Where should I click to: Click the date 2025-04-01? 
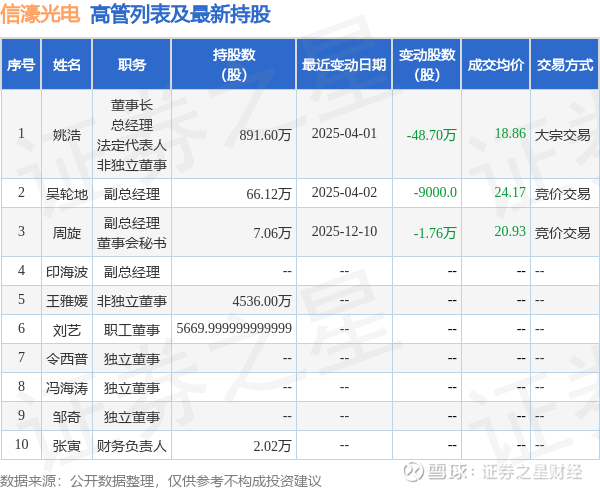click(344, 133)
